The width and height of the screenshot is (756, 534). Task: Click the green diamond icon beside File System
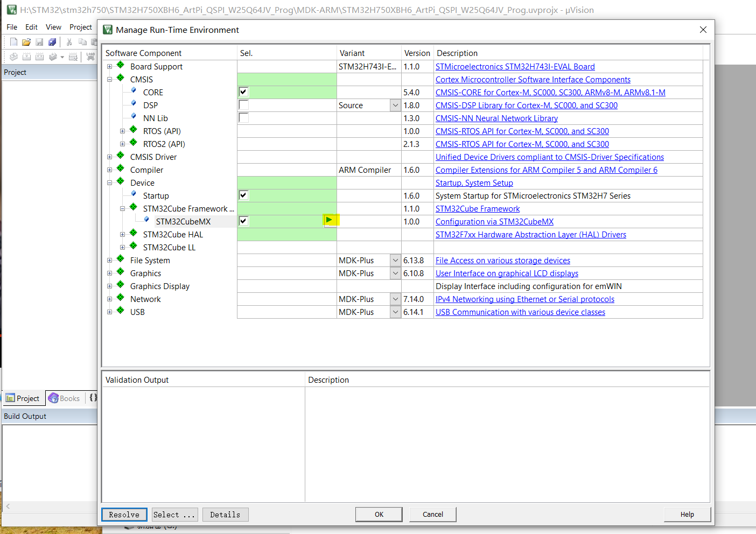121,259
